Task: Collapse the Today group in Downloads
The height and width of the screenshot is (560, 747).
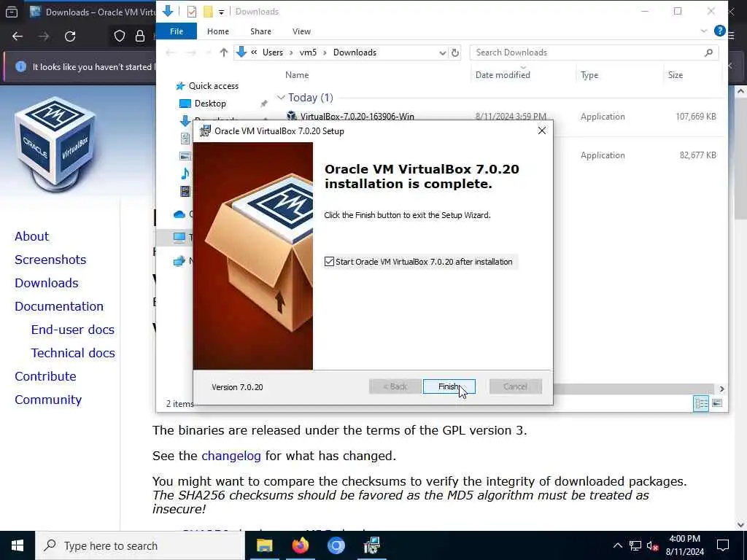Action: coord(281,98)
